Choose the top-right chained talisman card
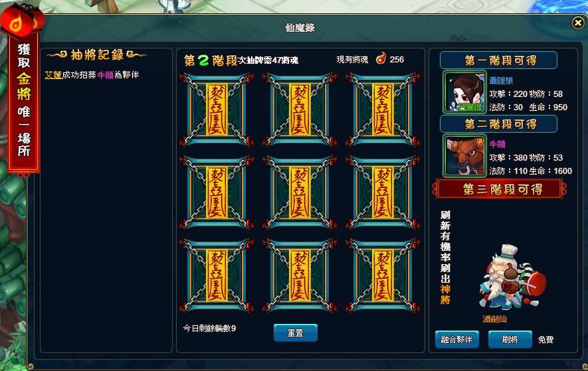 click(x=383, y=110)
